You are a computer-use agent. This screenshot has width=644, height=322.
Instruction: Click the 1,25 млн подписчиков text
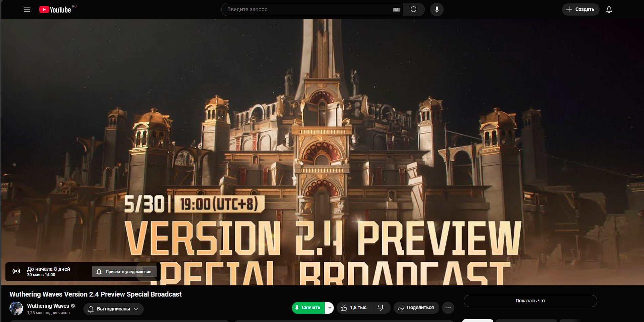(48, 313)
